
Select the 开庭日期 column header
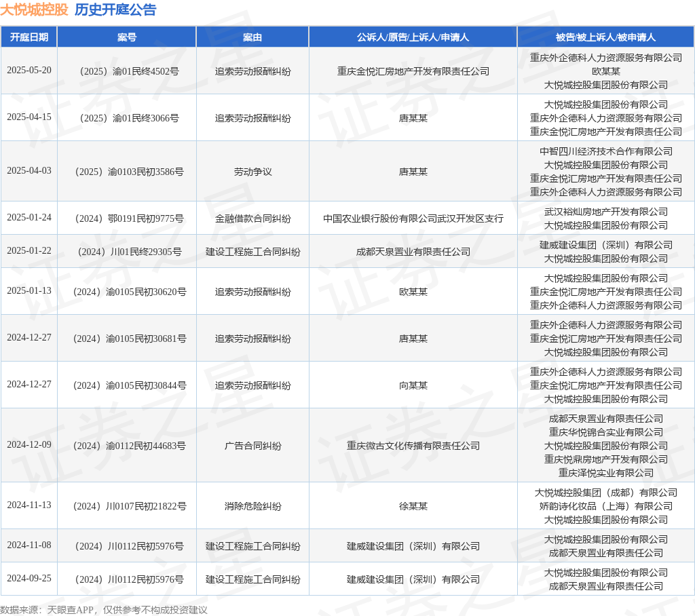tap(29, 37)
